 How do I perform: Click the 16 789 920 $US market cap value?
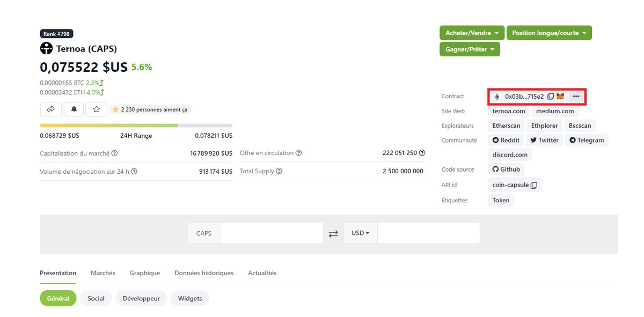(211, 153)
